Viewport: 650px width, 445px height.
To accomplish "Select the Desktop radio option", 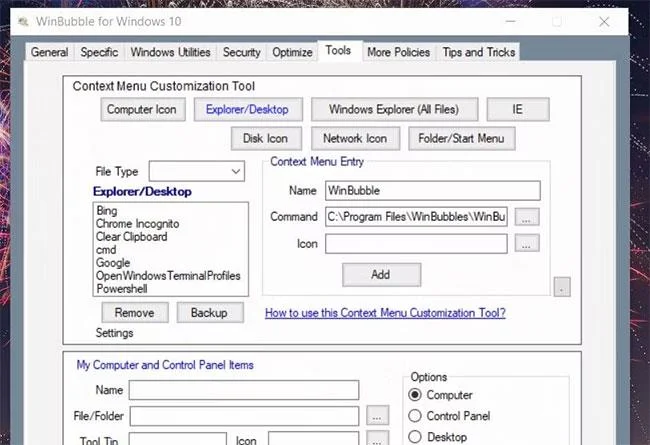I will click(415, 437).
